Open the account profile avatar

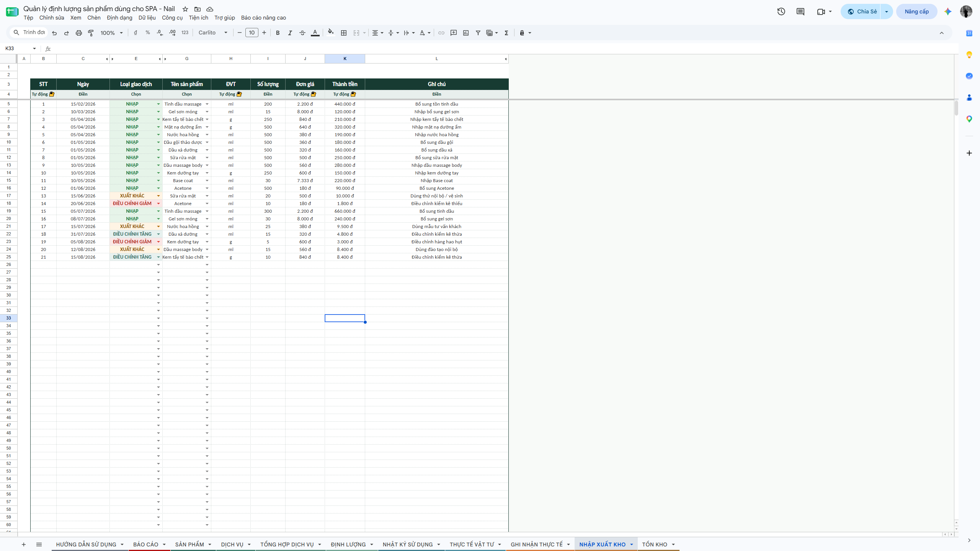click(966, 11)
